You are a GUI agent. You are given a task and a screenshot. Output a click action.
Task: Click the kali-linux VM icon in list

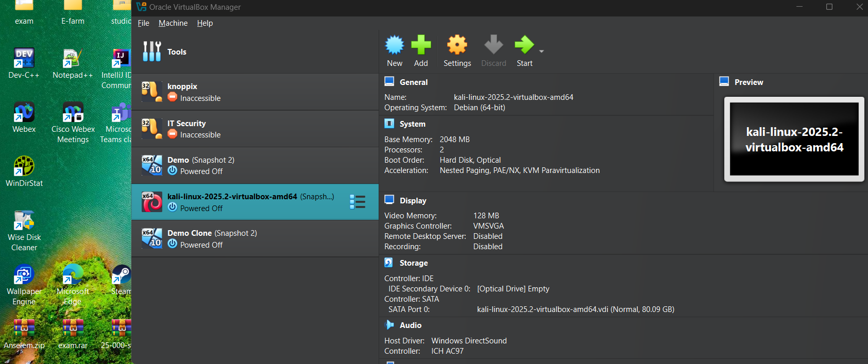pyautogui.click(x=152, y=202)
